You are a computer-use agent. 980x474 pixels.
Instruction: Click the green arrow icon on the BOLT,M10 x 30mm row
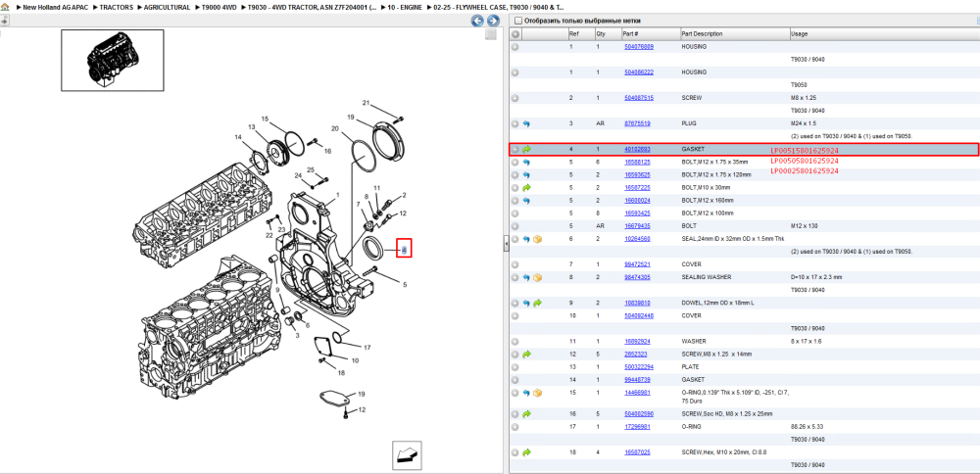click(x=527, y=187)
